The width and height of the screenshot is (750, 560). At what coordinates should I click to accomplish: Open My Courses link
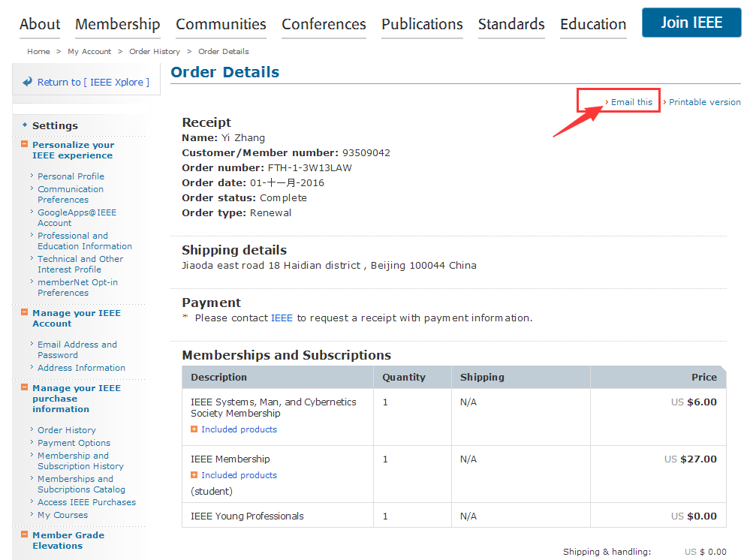(x=62, y=515)
